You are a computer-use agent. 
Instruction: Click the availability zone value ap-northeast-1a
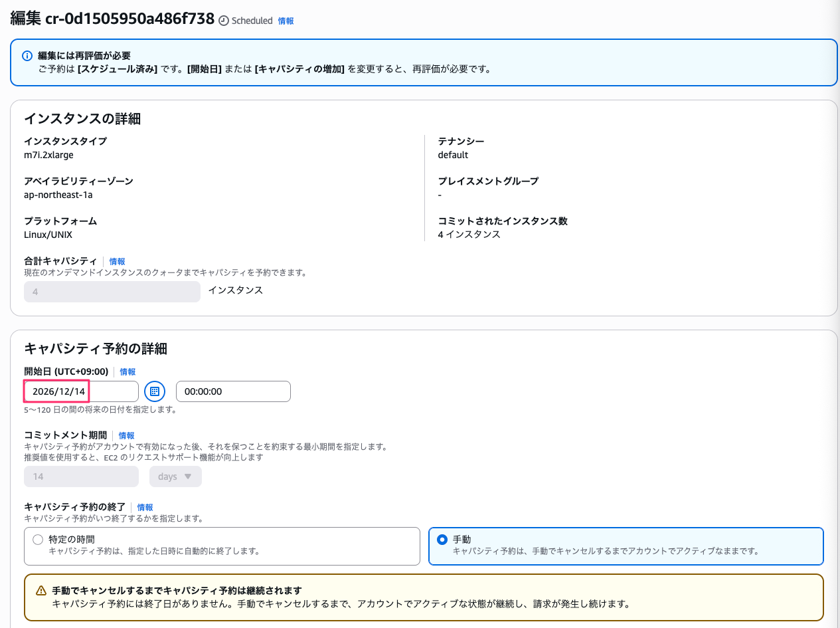point(58,195)
